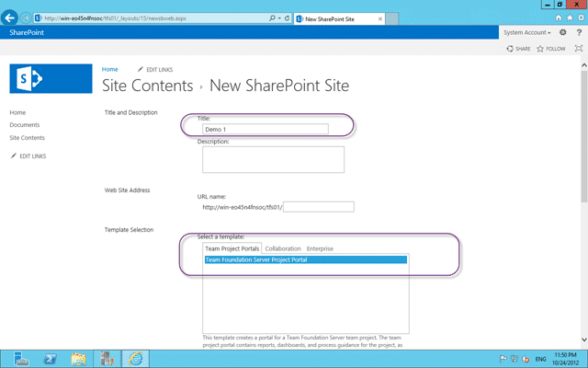Screen dimensions: 588x368
Task: Open browser favorites star icon
Action: [x=570, y=17]
